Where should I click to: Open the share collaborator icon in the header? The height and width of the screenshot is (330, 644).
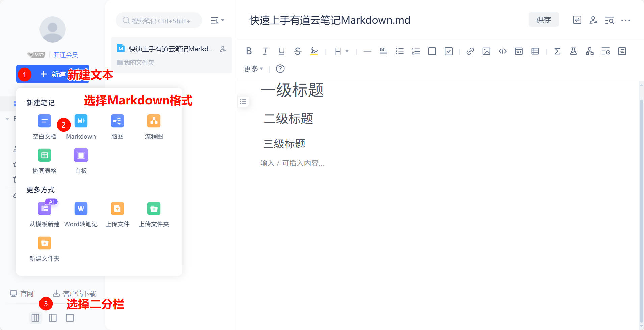coord(593,20)
